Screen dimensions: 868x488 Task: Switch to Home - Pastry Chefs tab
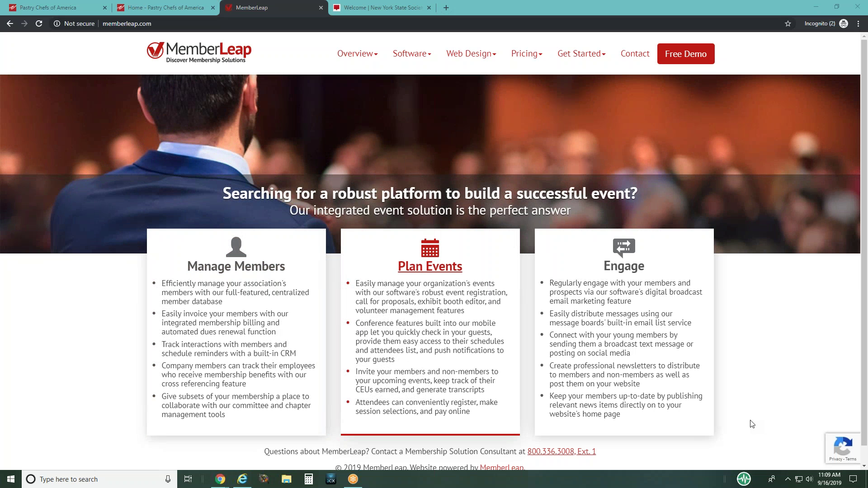[165, 8]
